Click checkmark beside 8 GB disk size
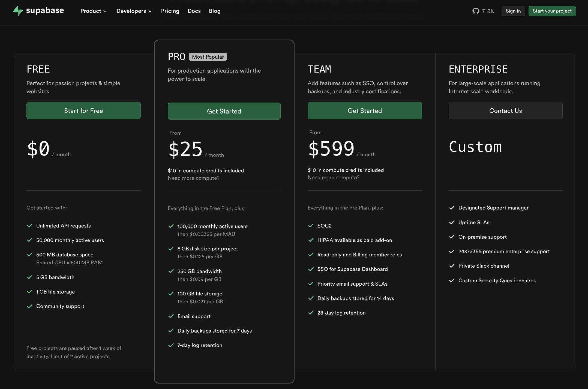 pyautogui.click(x=171, y=249)
